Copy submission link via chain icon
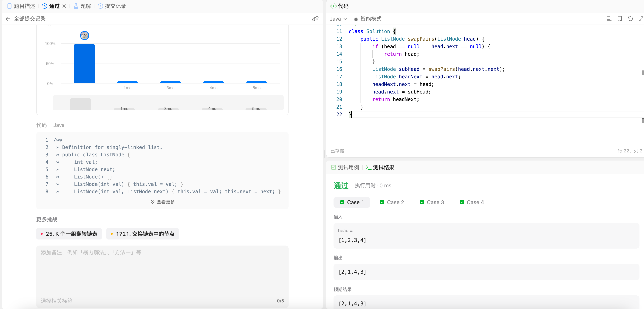 [x=315, y=19]
